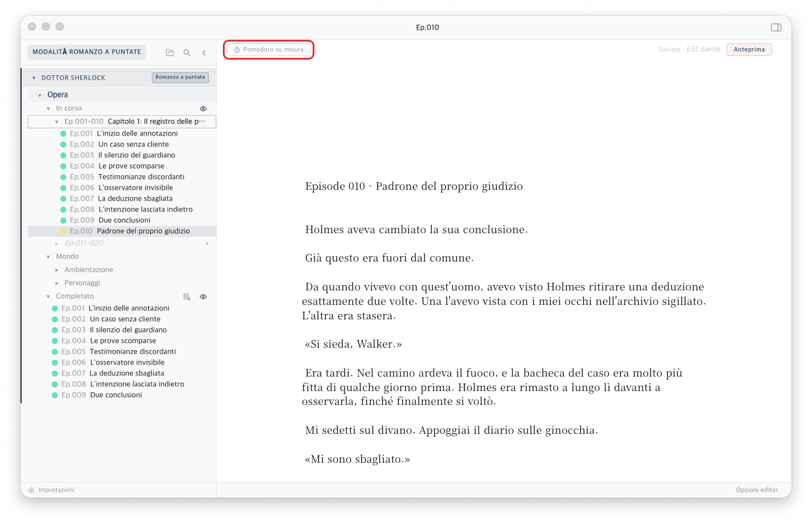
Task: Open Impostazioni settings
Action: [x=51, y=490]
